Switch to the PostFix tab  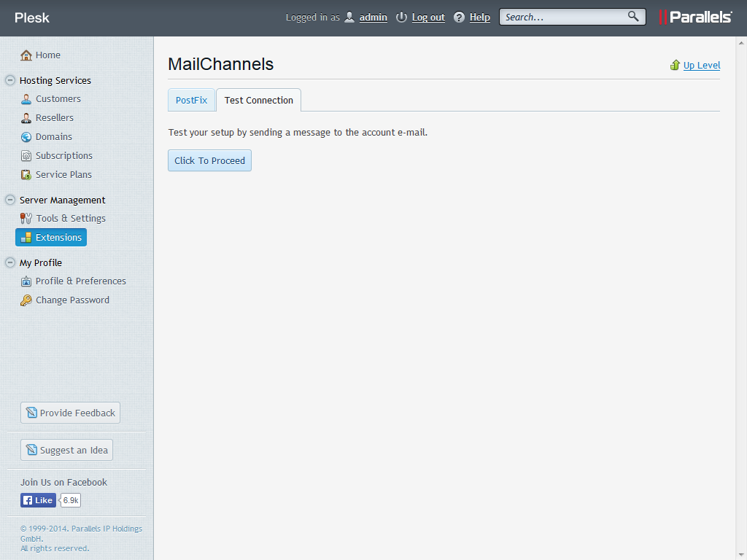pos(192,100)
